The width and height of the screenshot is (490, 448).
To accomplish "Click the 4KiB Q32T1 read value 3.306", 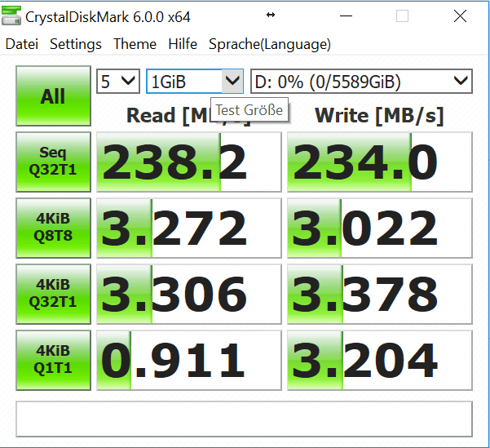I will (189, 294).
